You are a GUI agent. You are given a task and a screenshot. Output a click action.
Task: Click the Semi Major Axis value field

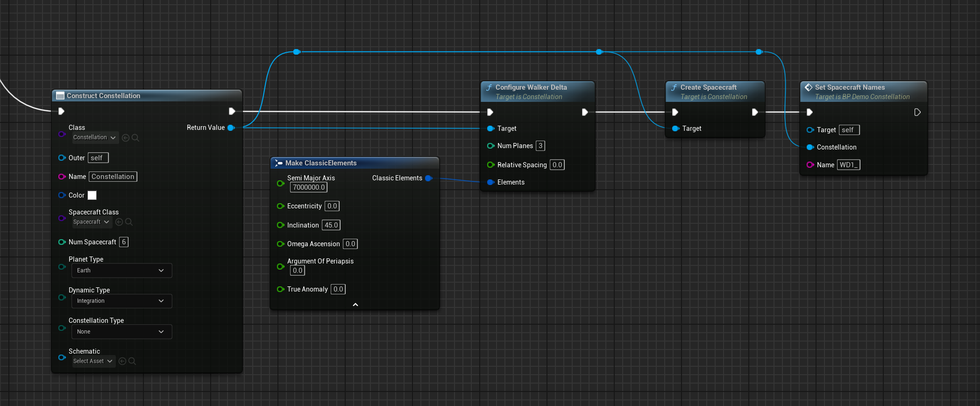coord(308,187)
